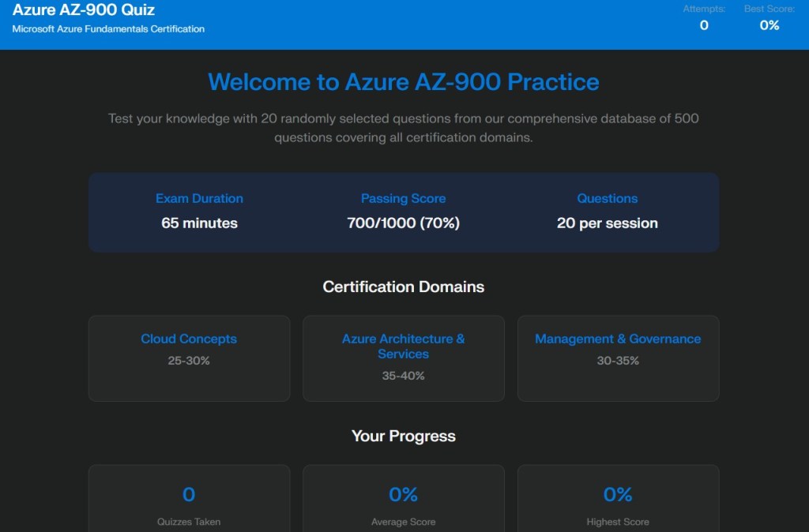
Task: Click the Best Score value in the header
Action: [x=769, y=25]
